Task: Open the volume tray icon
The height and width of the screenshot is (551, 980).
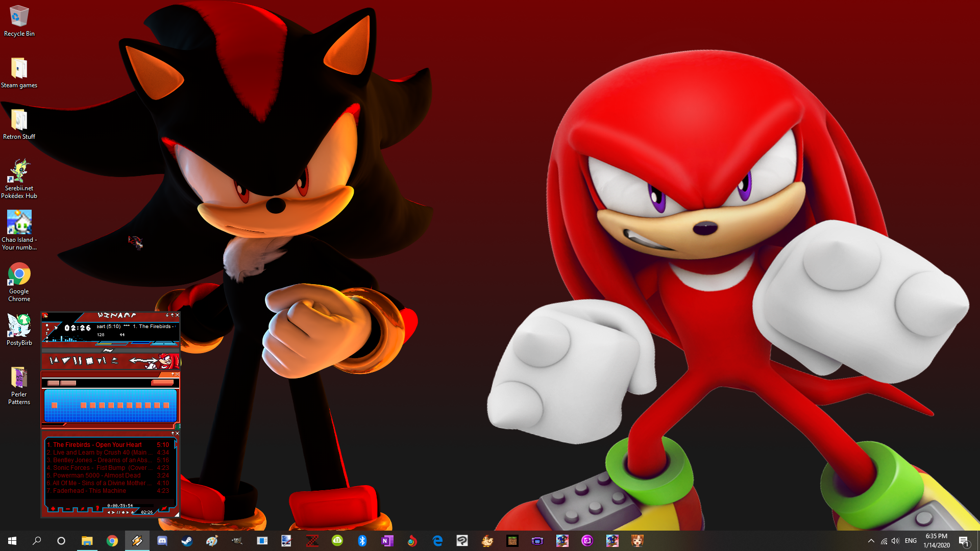Action: [895, 541]
